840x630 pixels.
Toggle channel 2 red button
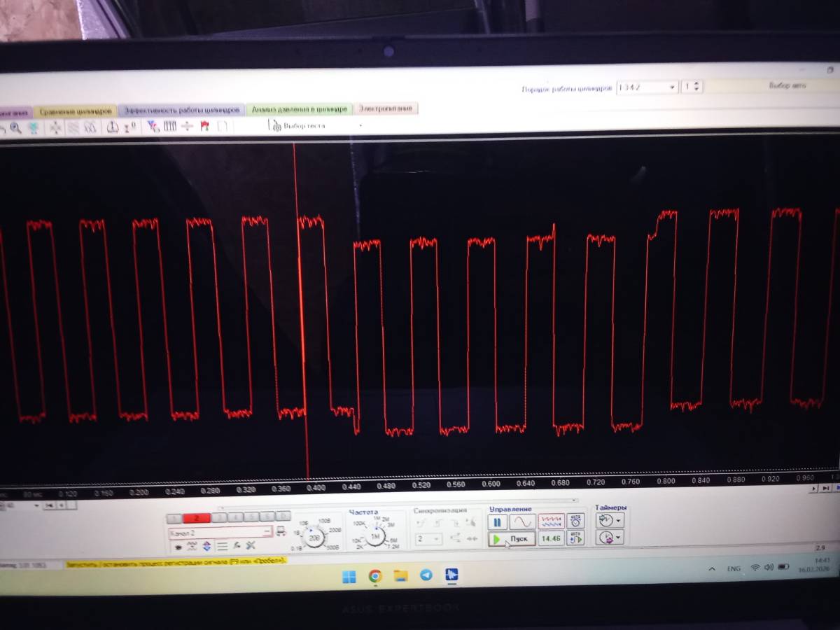pos(197,517)
